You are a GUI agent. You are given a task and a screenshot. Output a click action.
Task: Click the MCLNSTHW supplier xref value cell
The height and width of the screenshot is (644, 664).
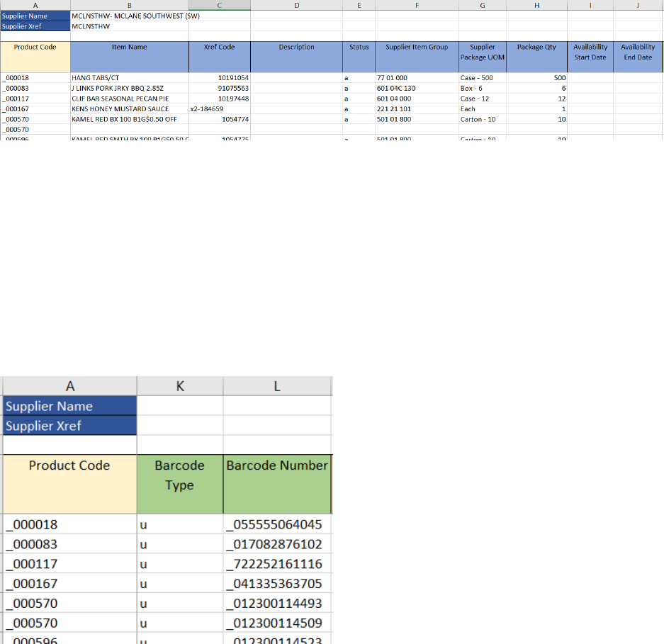(130, 26)
